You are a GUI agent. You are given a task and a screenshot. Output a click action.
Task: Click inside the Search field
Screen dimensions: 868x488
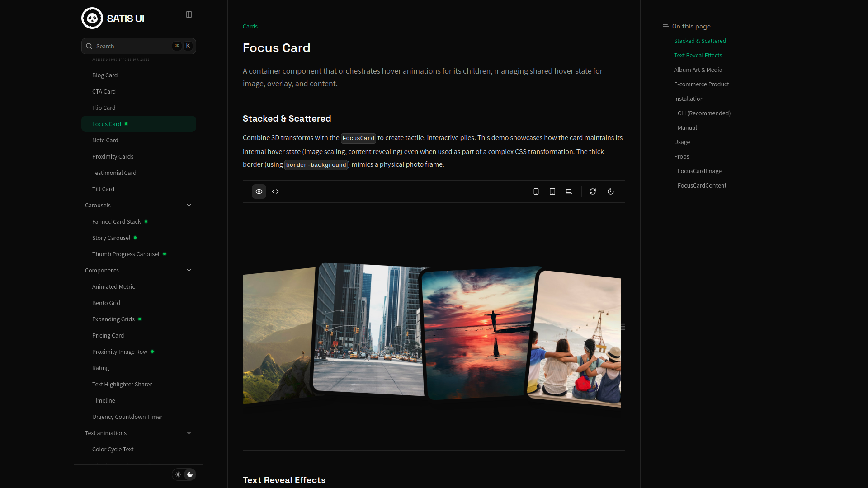131,46
